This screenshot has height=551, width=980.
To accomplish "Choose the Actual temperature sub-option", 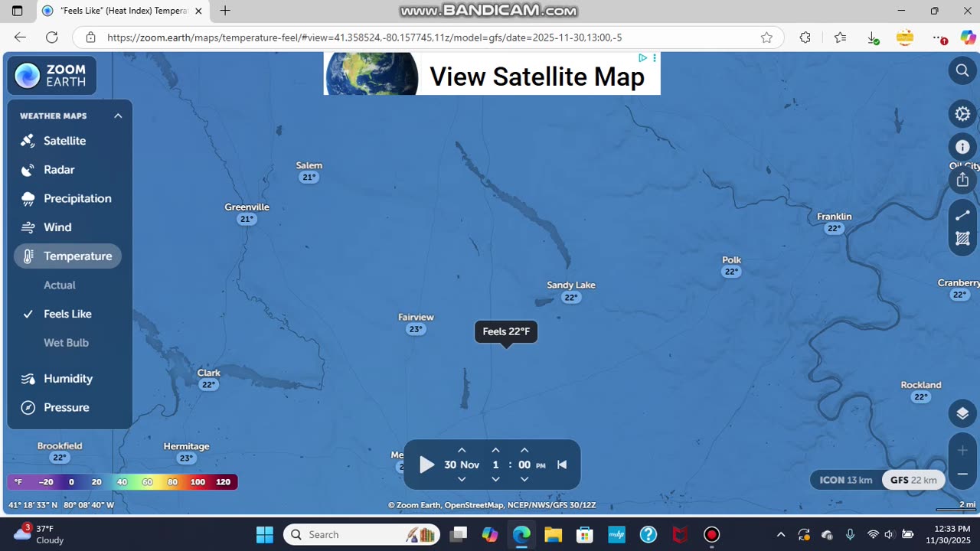I will tap(60, 285).
